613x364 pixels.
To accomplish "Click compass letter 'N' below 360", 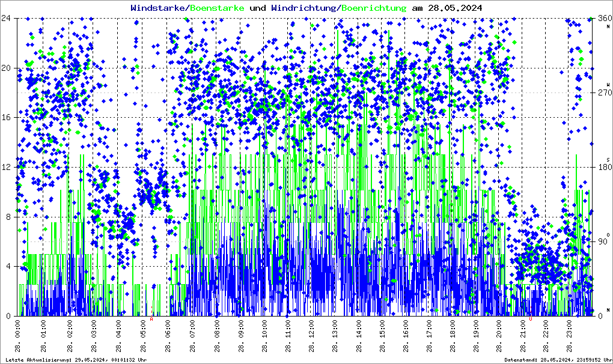I will pos(608,26).
